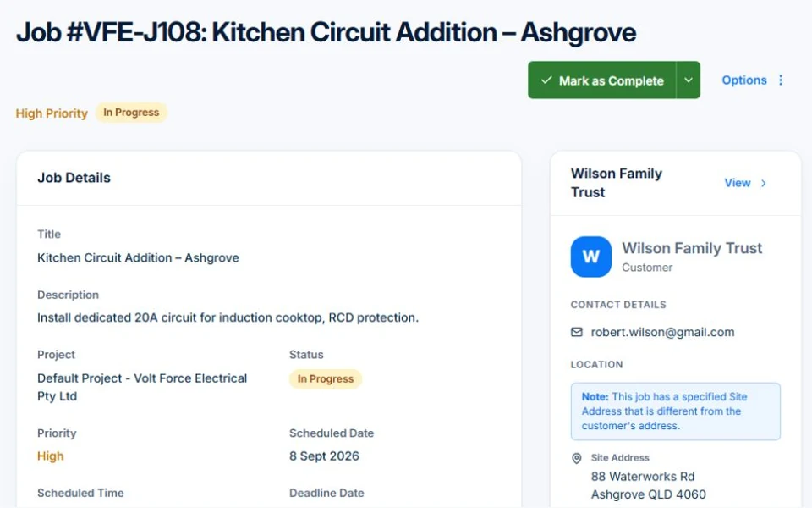Image resolution: width=812 pixels, height=508 pixels.
Task: Open the Options link
Action: click(x=744, y=80)
